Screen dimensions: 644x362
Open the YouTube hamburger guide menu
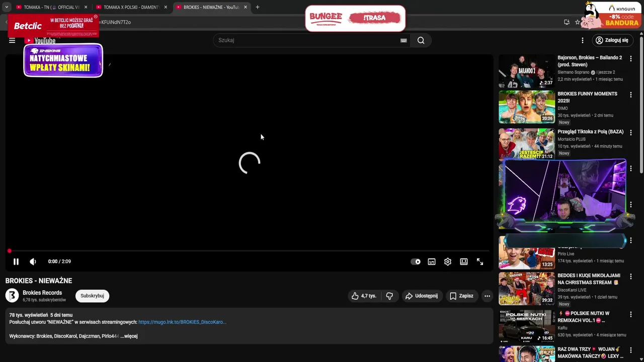pos(12,40)
